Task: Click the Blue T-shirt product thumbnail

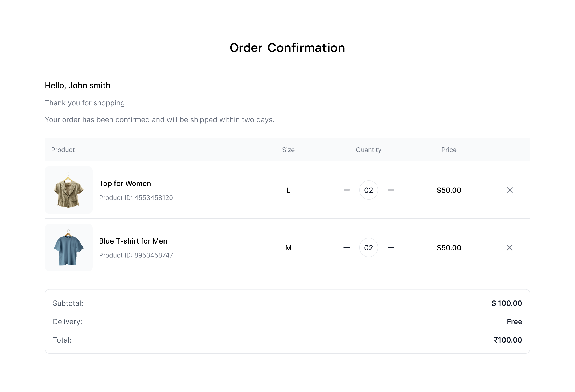Action: click(x=69, y=247)
